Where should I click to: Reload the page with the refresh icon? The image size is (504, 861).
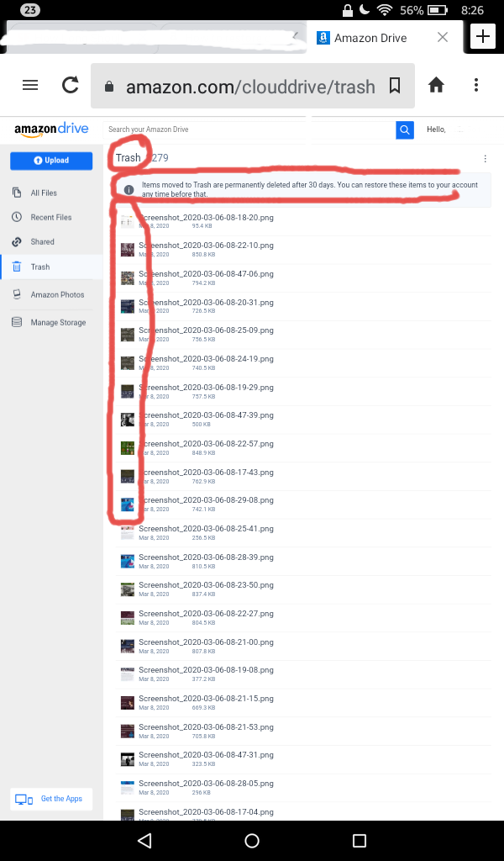71,85
